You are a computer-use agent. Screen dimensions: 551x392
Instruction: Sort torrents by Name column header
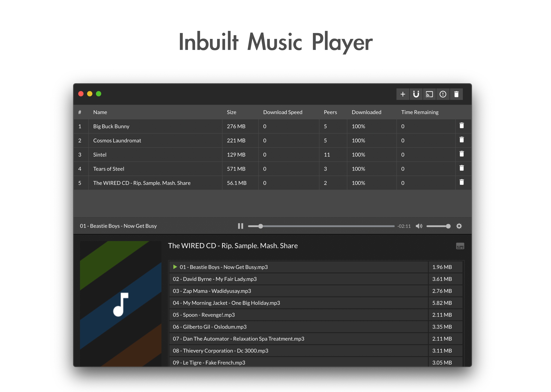(x=100, y=112)
